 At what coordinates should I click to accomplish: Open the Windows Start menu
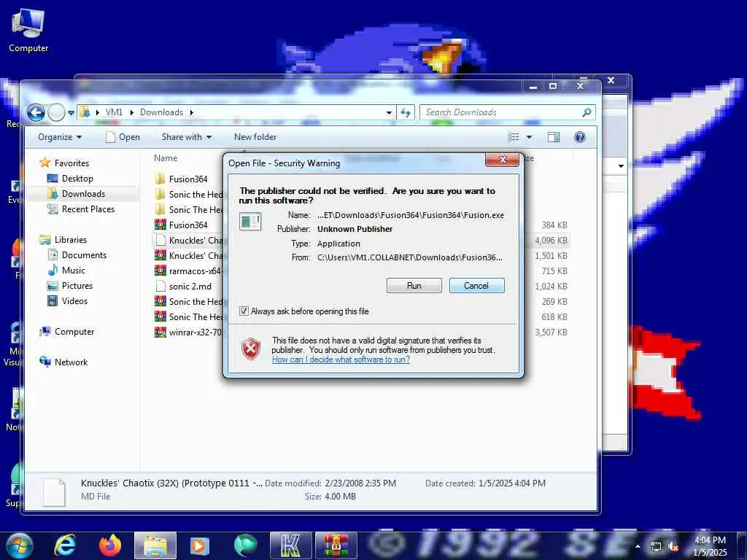point(18,545)
